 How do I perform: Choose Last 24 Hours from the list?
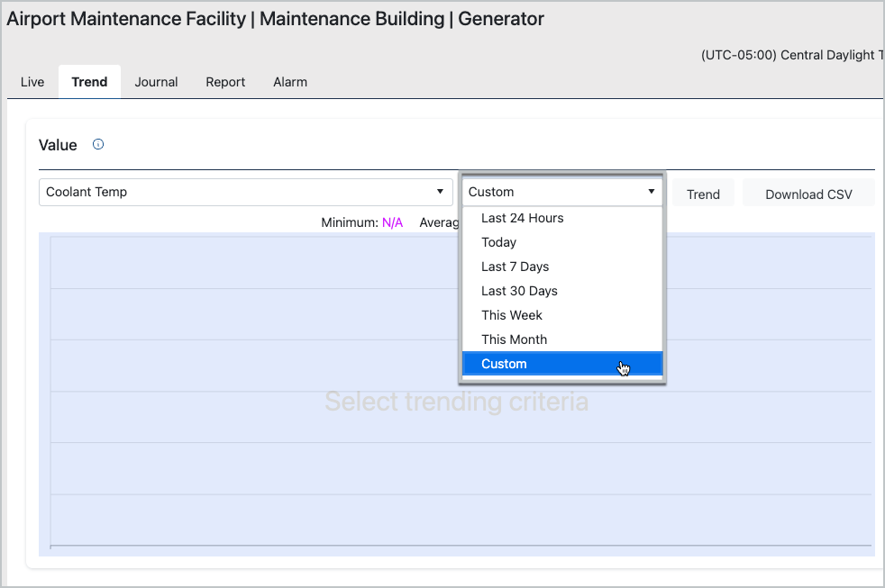pyautogui.click(x=522, y=218)
